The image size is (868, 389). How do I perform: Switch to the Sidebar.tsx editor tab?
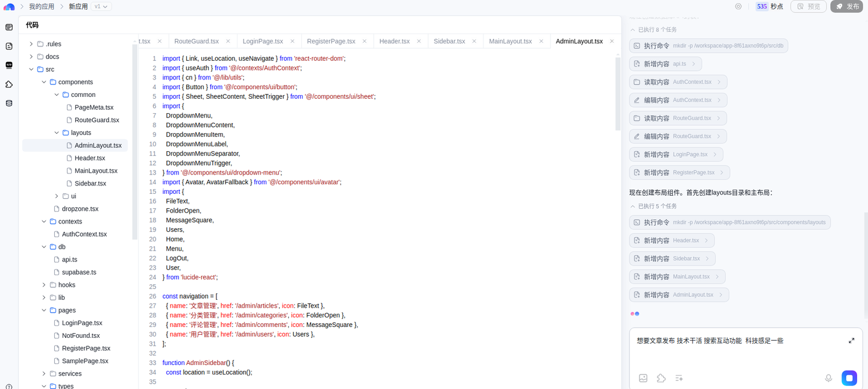point(449,41)
